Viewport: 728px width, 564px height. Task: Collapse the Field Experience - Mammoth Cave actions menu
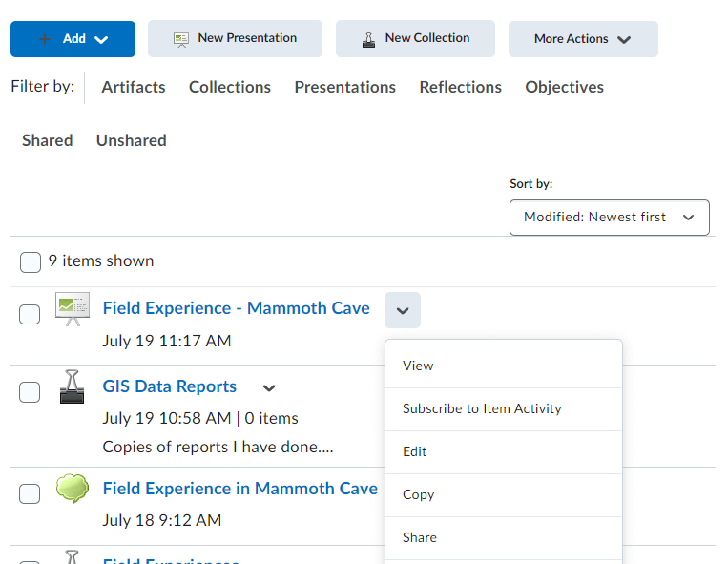point(403,310)
